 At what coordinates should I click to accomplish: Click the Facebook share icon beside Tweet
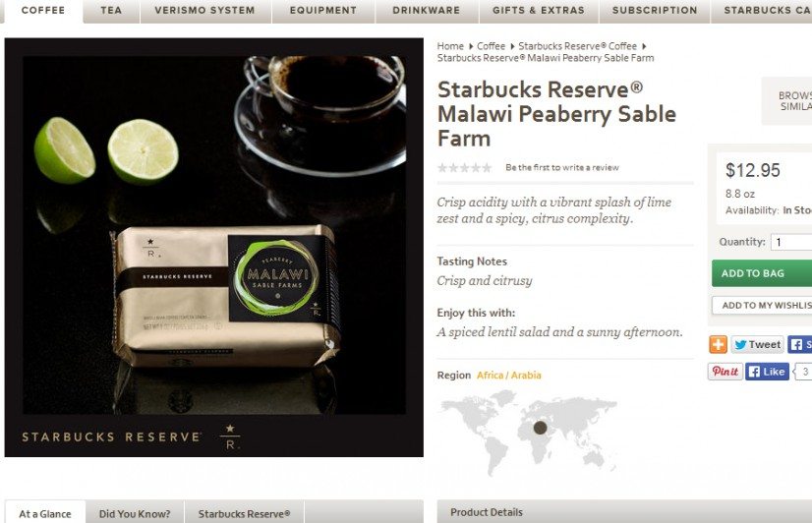tap(799, 344)
